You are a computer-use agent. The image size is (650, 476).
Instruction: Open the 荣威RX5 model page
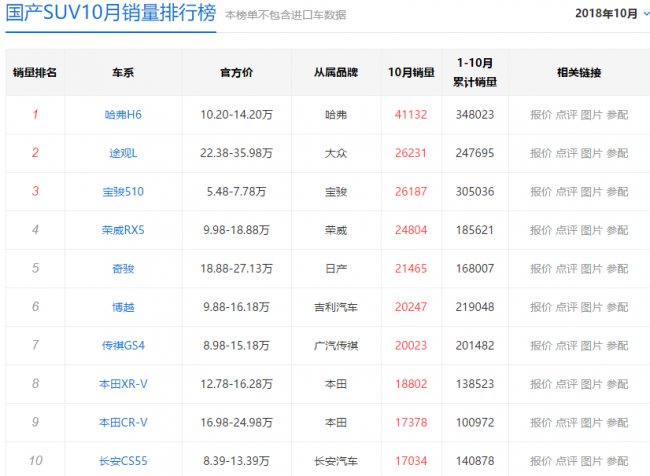(123, 230)
